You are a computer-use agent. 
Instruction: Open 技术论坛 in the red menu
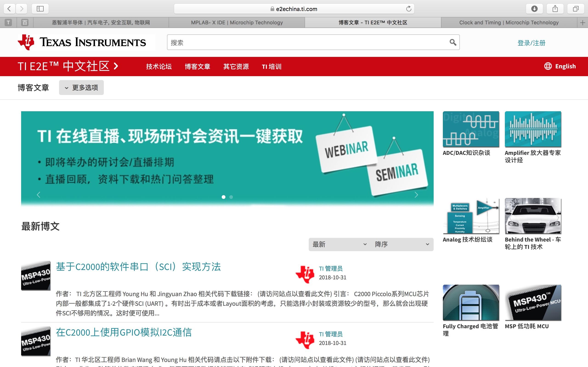[159, 67]
